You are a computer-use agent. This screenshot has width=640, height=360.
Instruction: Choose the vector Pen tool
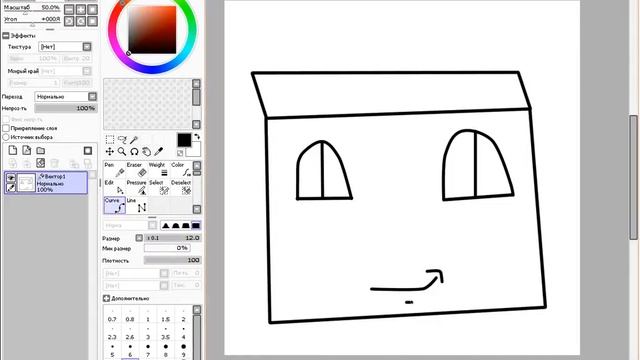114,170
